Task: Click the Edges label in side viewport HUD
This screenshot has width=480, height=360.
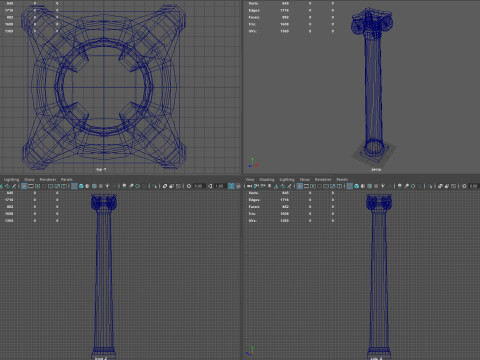Action: pos(254,200)
